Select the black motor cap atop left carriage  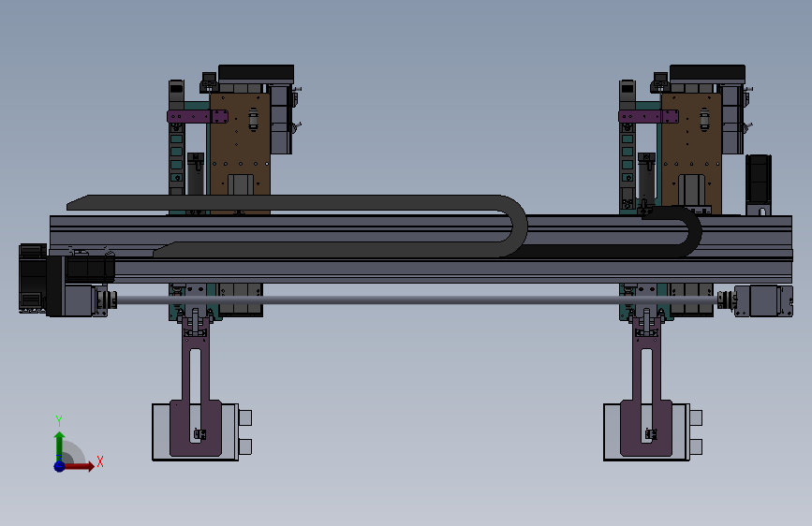click(256, 72)
